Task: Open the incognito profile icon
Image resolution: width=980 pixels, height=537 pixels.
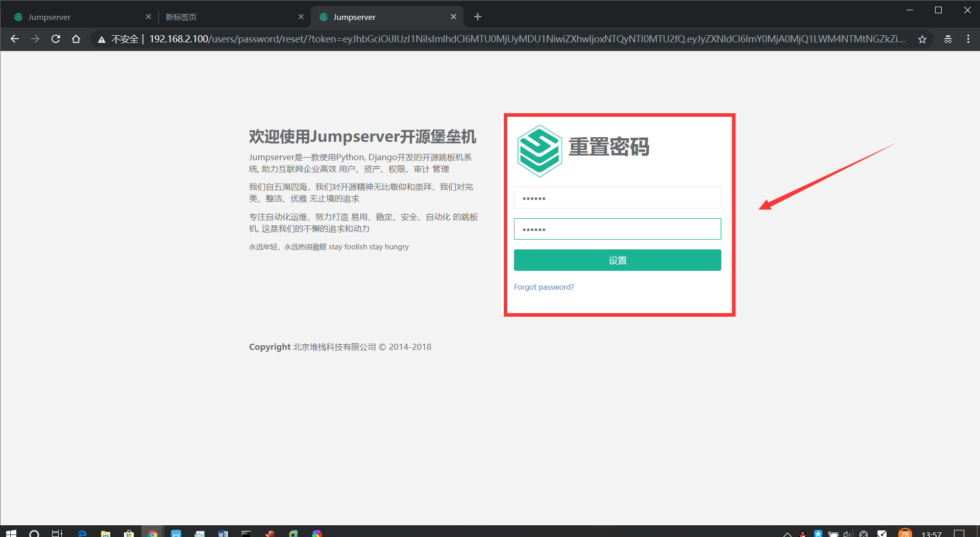Action: pyautogui.click(x=948, y=39)
